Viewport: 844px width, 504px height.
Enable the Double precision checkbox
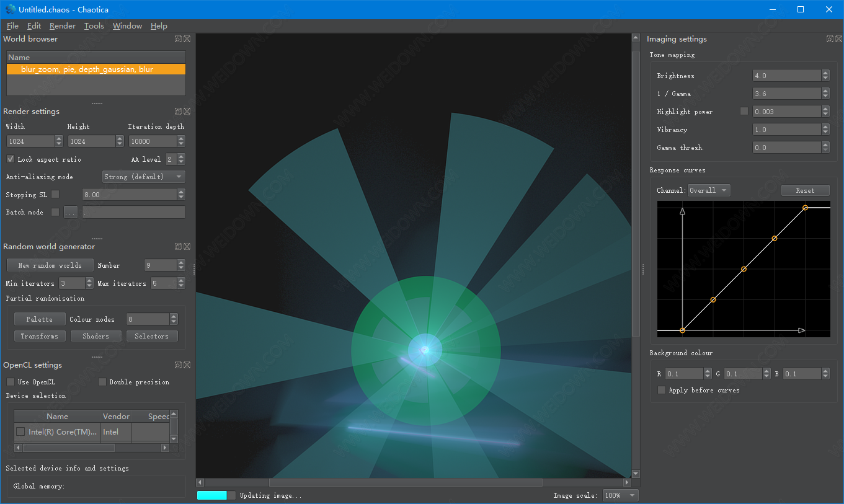102,382
